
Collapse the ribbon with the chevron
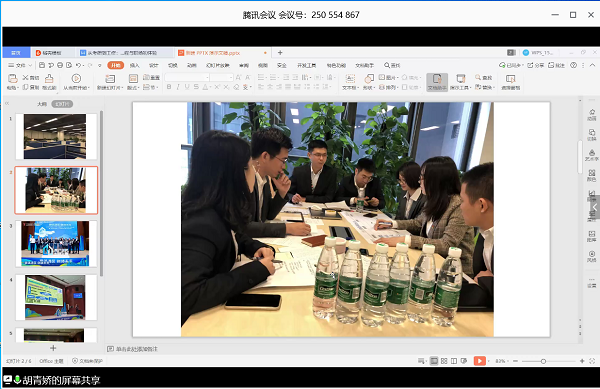(592, 65)
